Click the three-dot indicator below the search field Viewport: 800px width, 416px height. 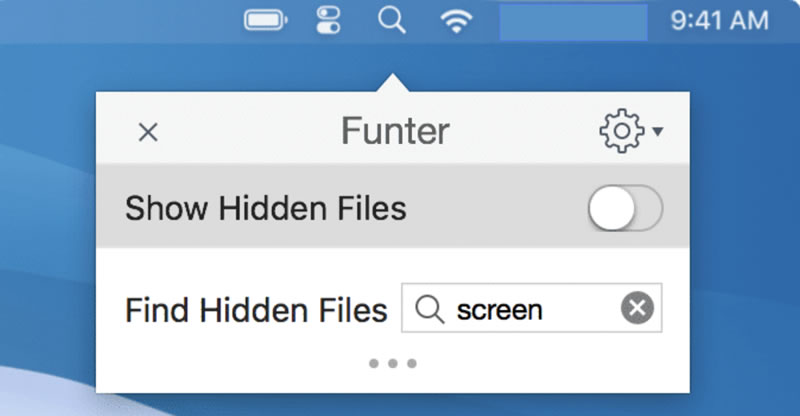pos(393,363)
